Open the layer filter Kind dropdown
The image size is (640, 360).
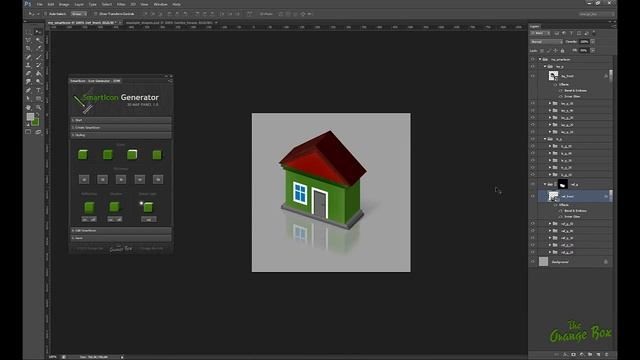540,33
